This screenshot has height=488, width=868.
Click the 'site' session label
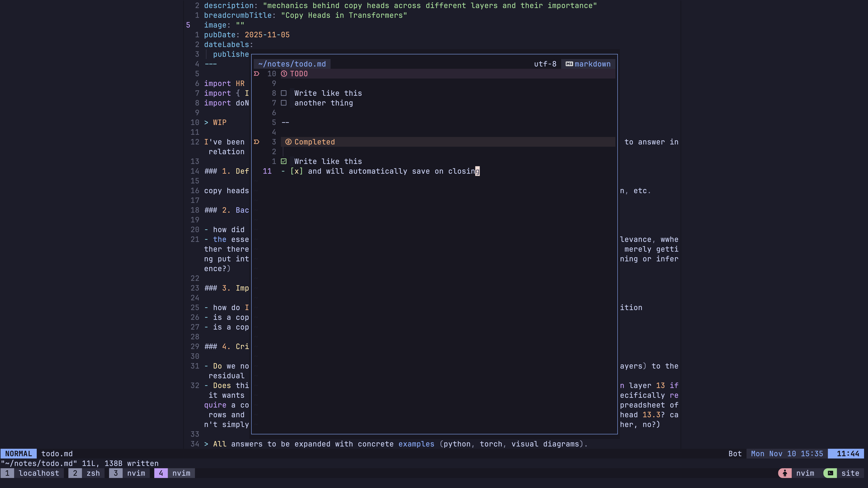850,473
